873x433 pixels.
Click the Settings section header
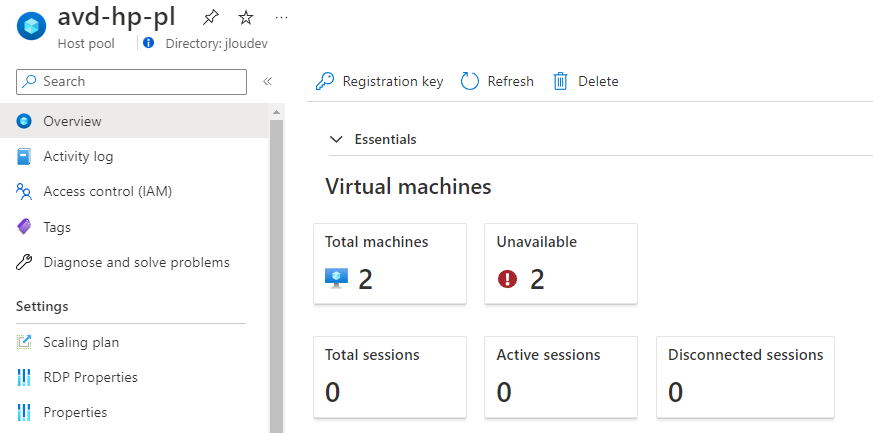[x=42, y=307]
